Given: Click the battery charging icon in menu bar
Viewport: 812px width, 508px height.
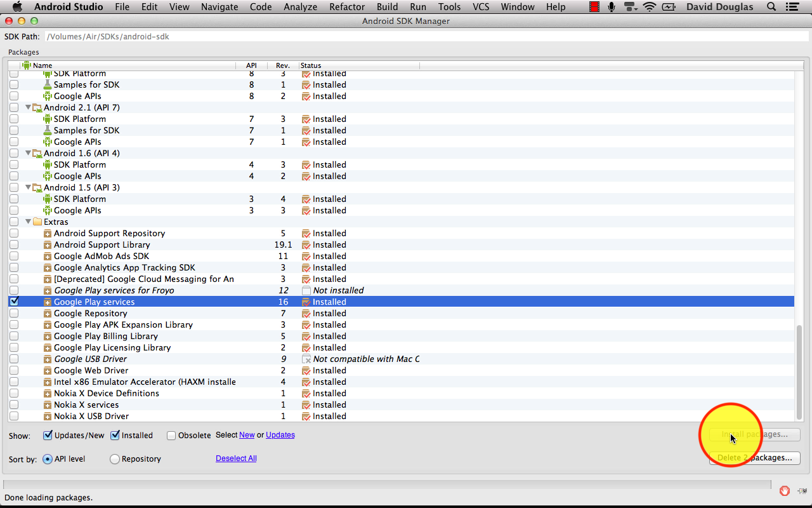Looking at the screenshot, I should pos(669,7).
